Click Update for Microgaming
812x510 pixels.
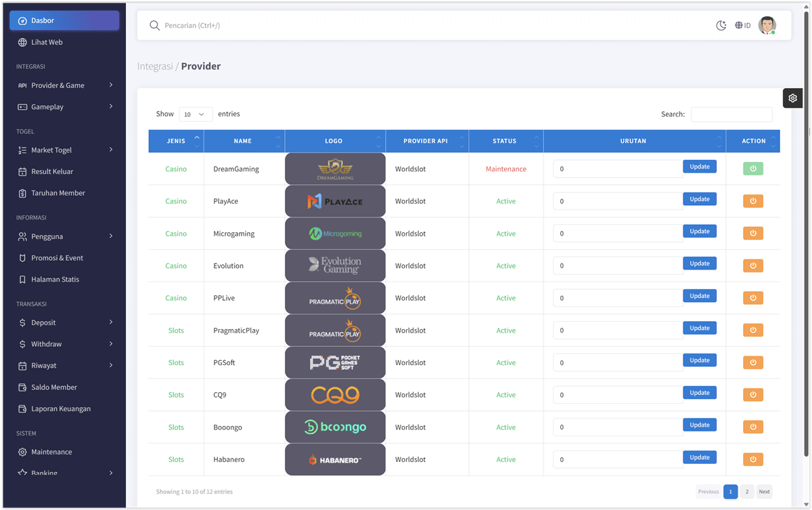coord(699,231)
